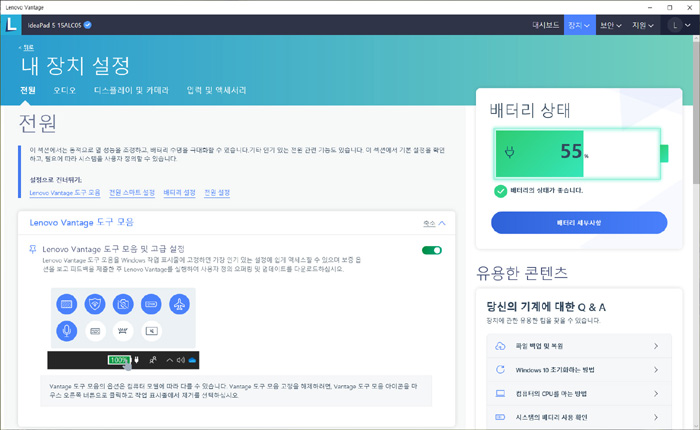The height and width of the screenshot is (430, 700).
Task: Click the 배터리 세부사항 button
Action: tap(579, 222)
